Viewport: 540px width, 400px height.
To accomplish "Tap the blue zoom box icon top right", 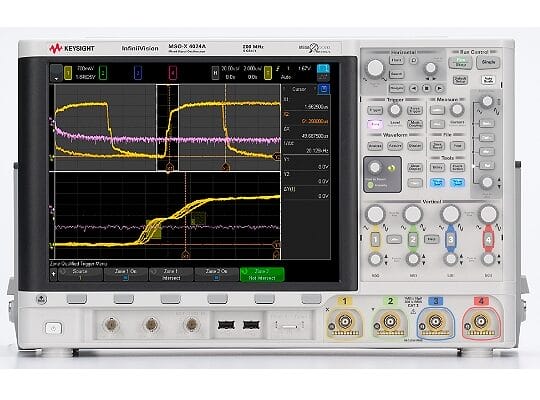I will click(x=323, y=68).
